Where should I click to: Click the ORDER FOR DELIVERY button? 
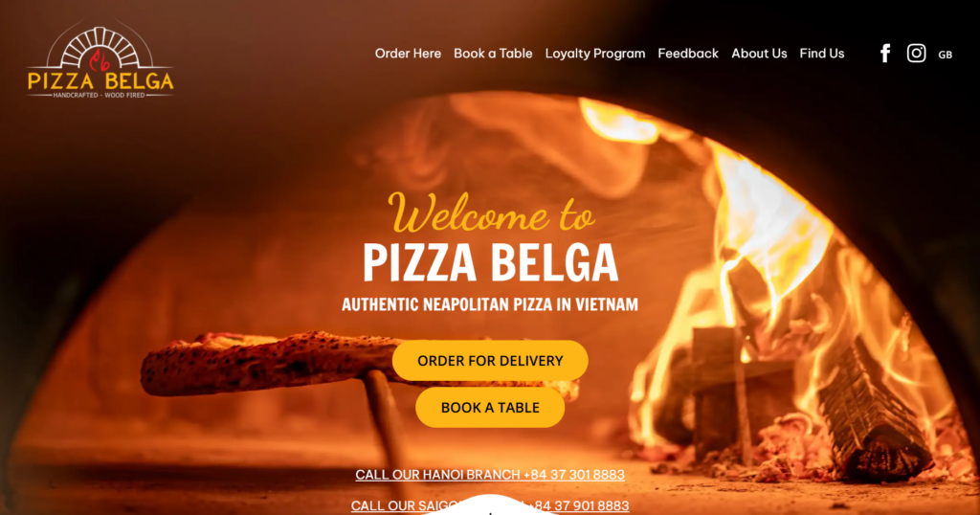point(490,361)
